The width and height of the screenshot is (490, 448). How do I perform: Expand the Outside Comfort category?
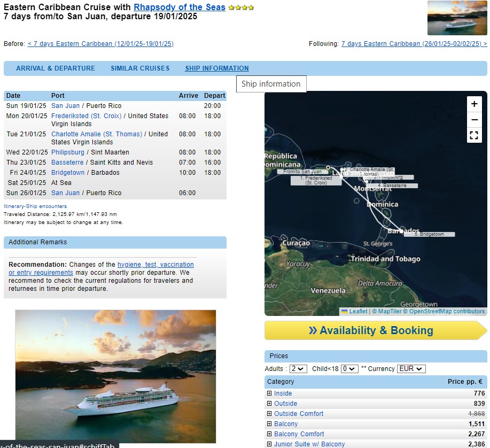point(269,414)
